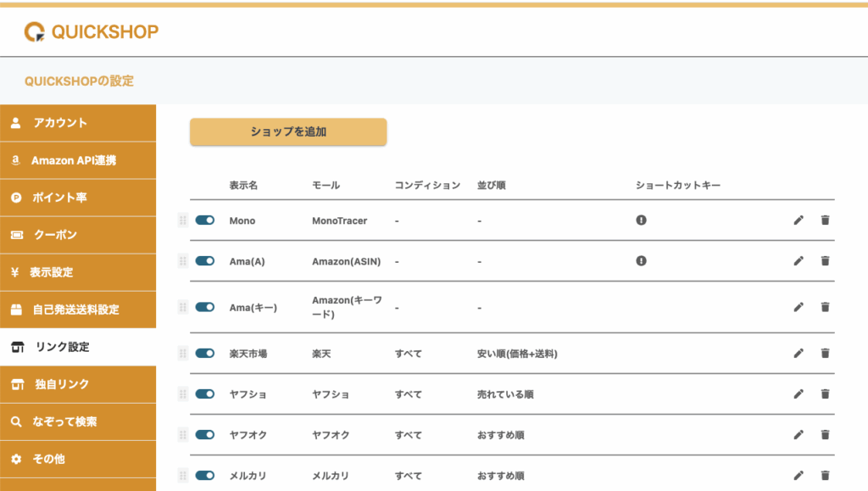Image resolution: width=868 pixels, height=491 pixels.
Task: Delete the ヤフオク shop entry
Action: [x=825, y=435]
